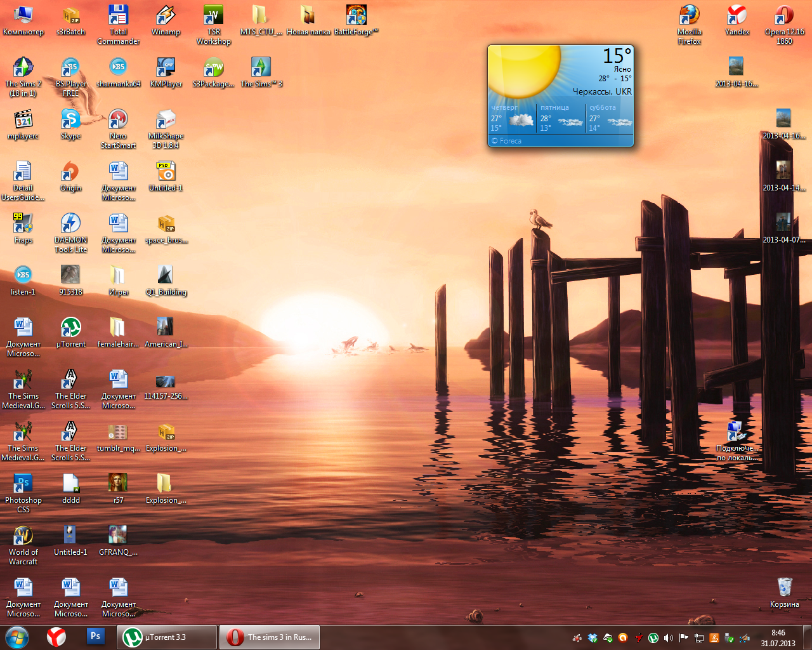Click the volume speaker icon in tray
The width and height of the screenshot is (812, 650).
(668, 638)
